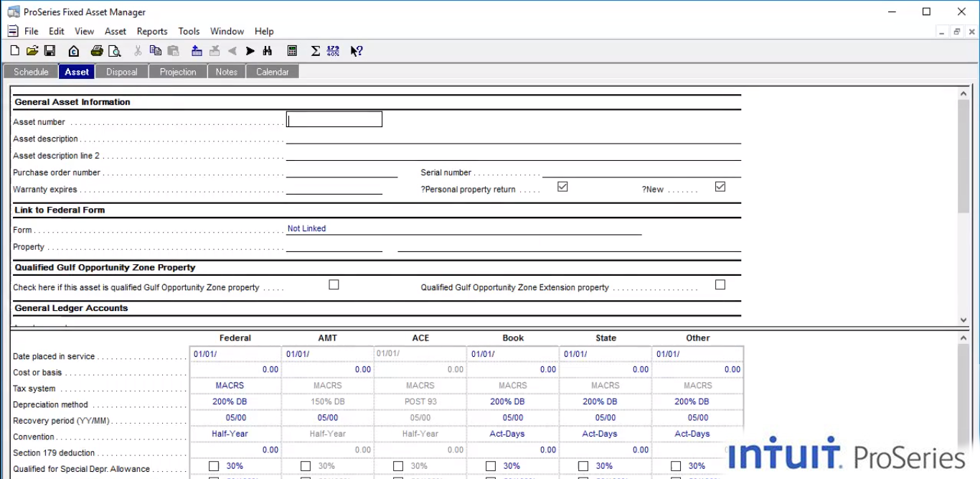Check the Gulf Opportunity Zone property box
The height and width of the screenshot is (479, 980).
tap(334, 284)
